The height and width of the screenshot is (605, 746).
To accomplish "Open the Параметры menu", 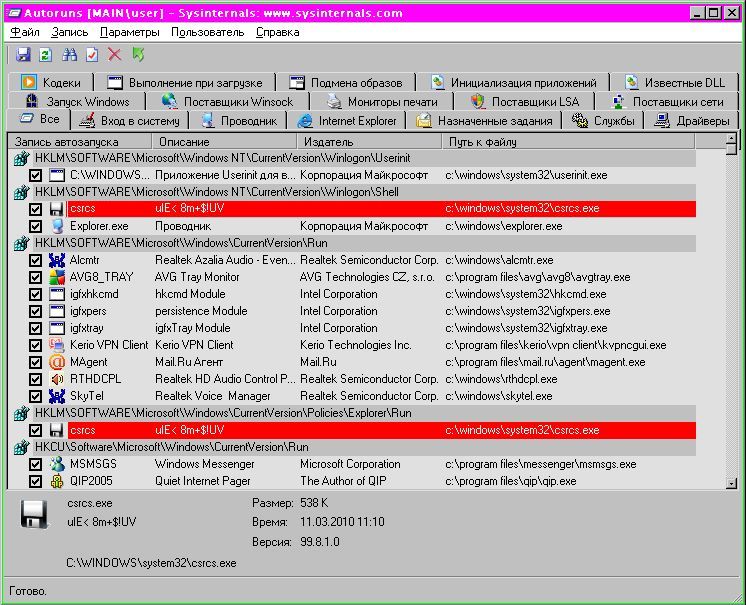I will pos(129,32).
